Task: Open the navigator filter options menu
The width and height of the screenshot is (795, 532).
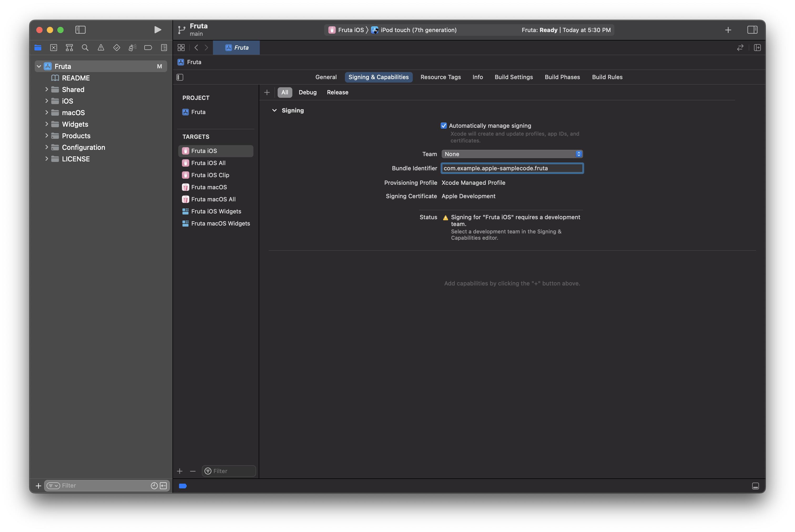Action: coord(53,486)
